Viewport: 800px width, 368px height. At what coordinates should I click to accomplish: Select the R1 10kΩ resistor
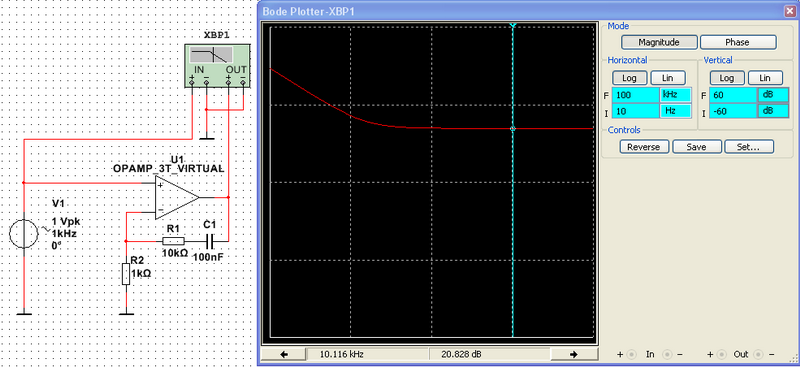(173, 241)
